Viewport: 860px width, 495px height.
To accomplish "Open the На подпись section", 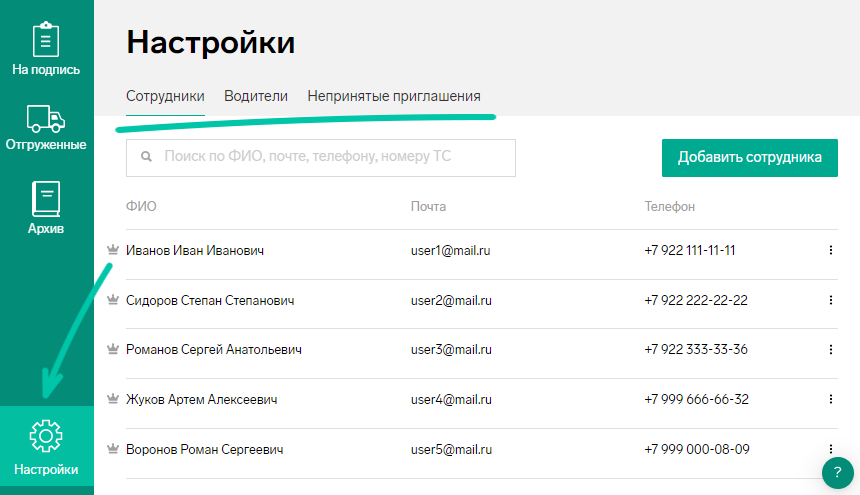I will coord(46,49).
